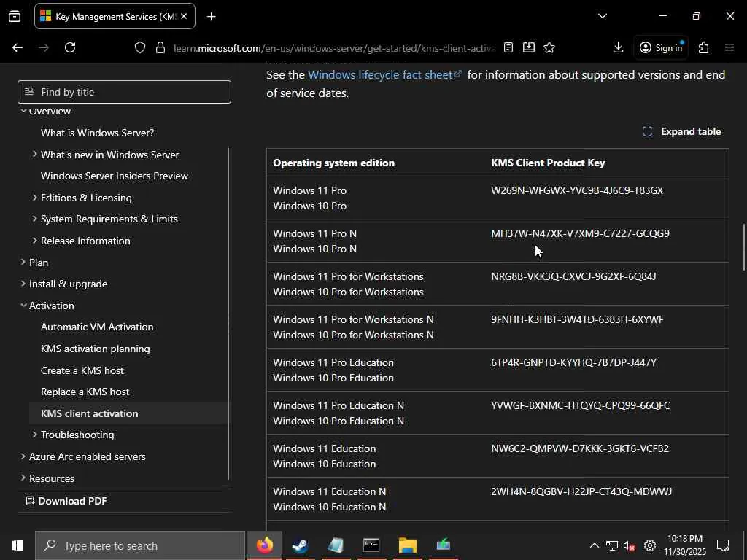747x560 pixels.
Task: Click the page vertical scrollbar thumb
Action: click(743, 247)
